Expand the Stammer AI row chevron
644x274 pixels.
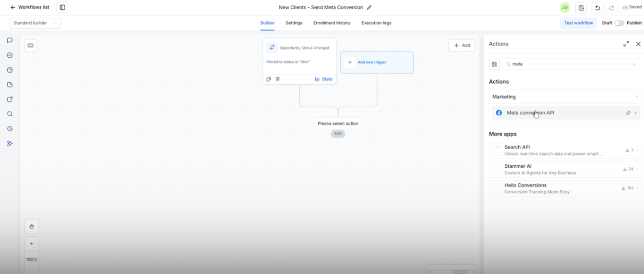pos(638,169)
